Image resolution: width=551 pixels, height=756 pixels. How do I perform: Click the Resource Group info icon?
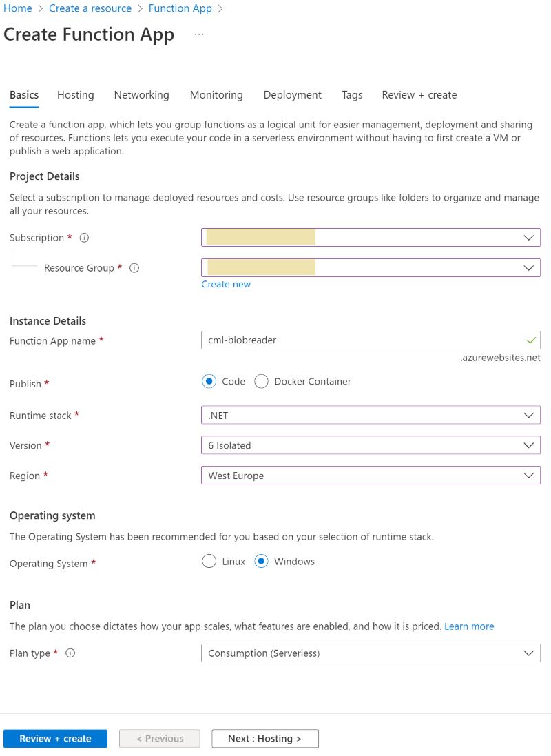point(134,267)
